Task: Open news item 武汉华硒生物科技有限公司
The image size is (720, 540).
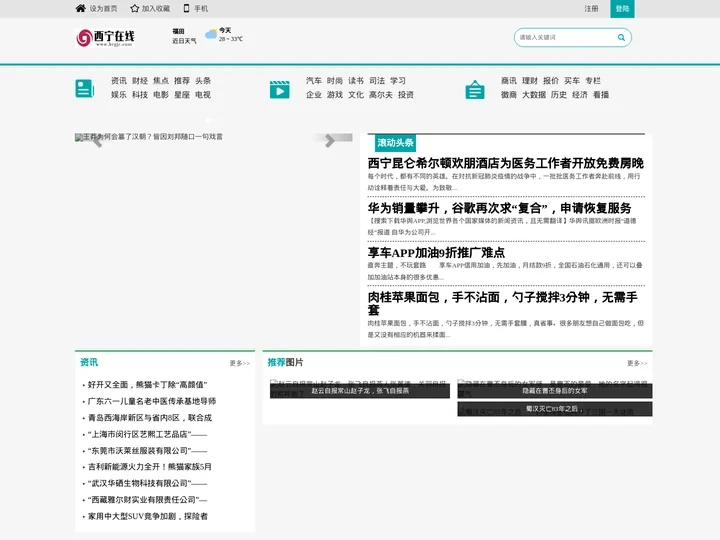Action: tap(147, 484)
